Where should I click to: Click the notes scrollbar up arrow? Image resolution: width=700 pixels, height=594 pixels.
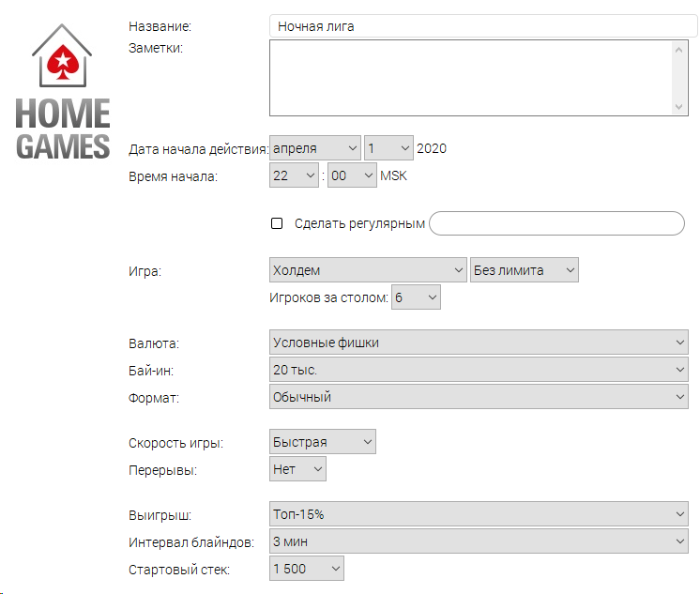coord(679,50)
